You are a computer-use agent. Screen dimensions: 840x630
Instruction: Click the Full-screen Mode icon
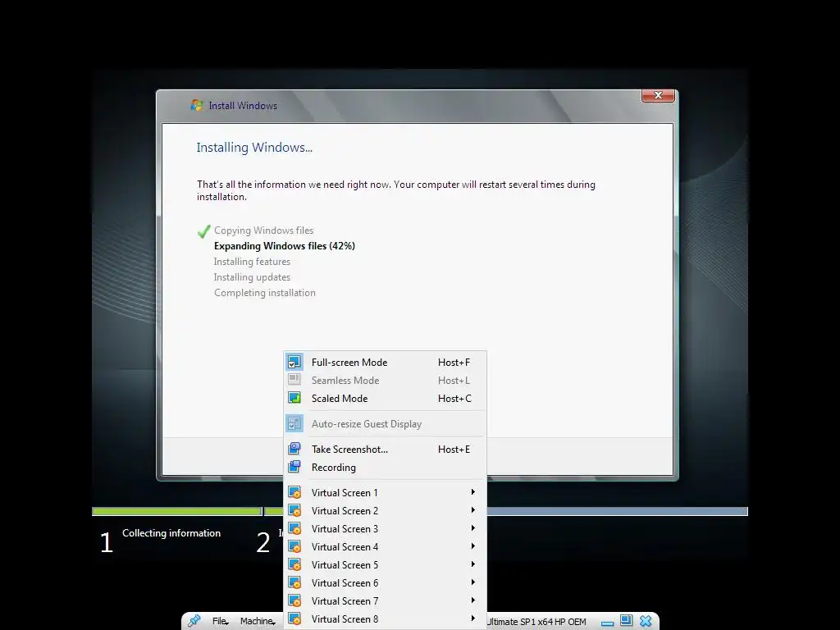click(294, 362)
